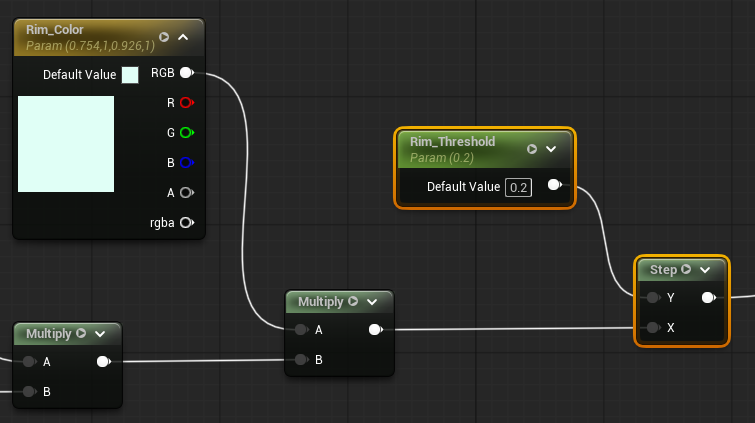
Task: Click the blue B output pin on Rim_Color
Action: pos(186,162)
